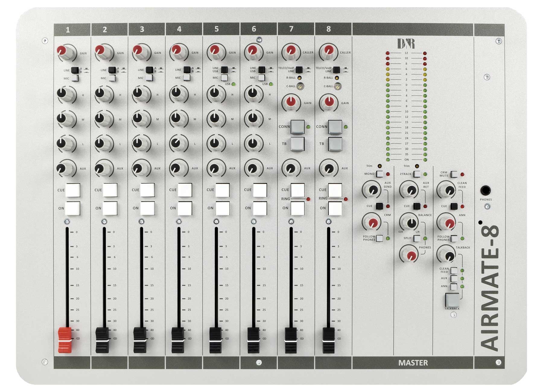Select the AUX talkback routing button
Viewport: 543px width, 392px height.
point(454,278)
